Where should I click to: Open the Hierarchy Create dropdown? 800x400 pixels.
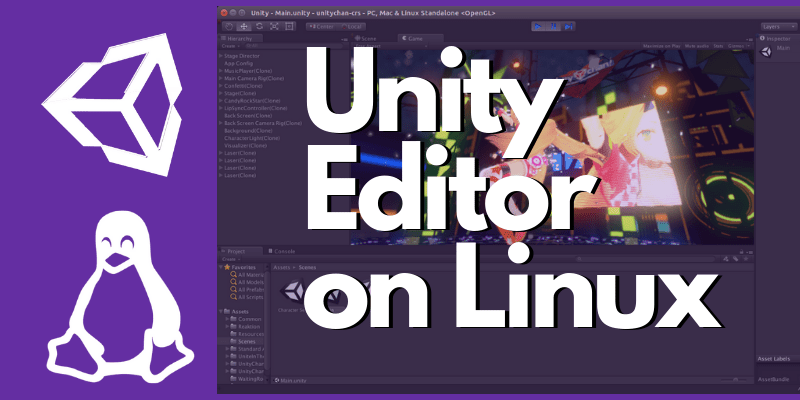pos(230,46)
